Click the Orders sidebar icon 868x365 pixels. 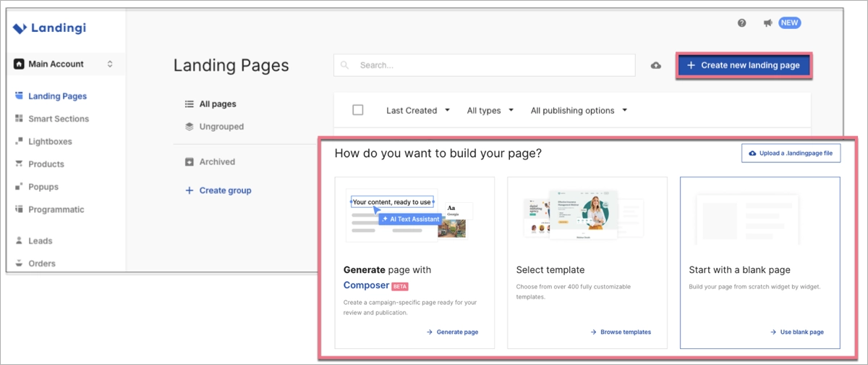pos(20,264)
